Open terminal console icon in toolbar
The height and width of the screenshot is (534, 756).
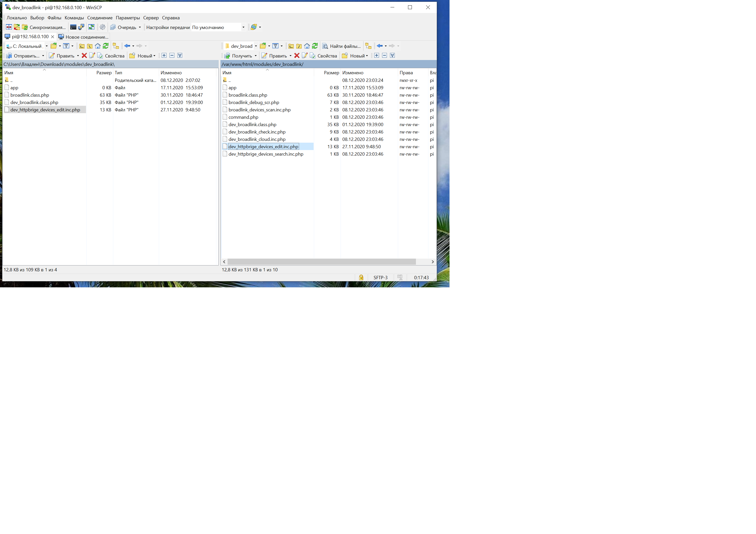click(73, 27)
